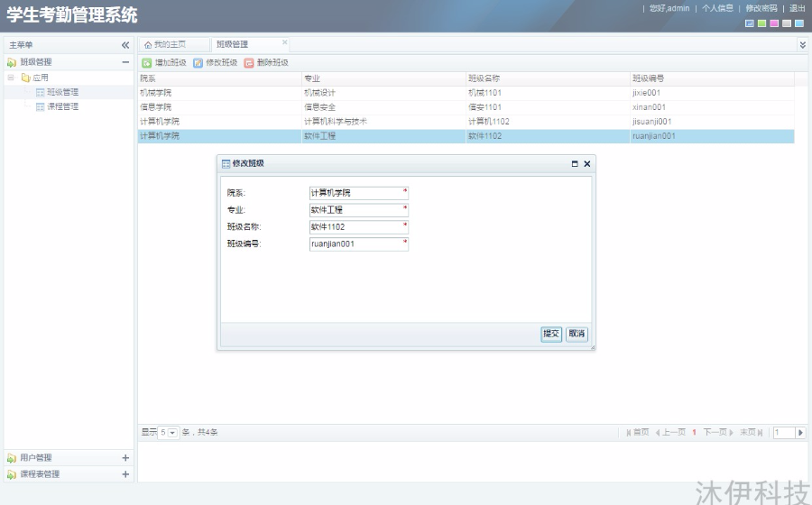Select the gray theme color swatch
This screenshot has height=505, width=812.
pos(787,23)
